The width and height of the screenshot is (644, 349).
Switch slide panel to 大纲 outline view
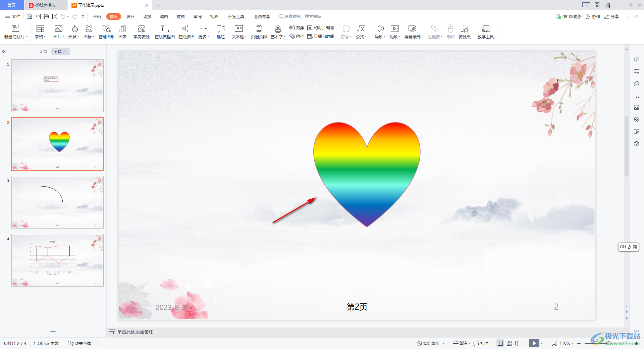43,52
